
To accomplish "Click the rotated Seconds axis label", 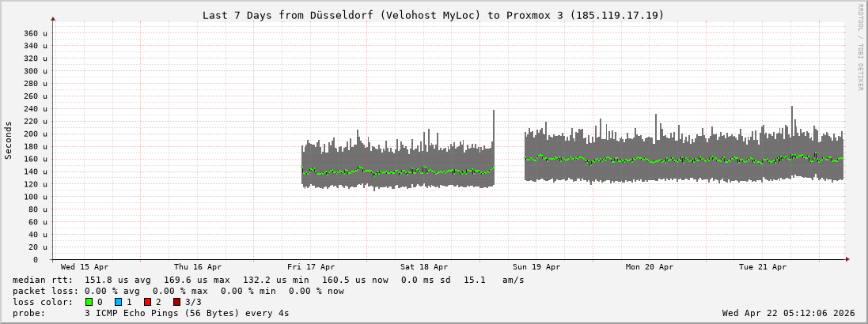I will [9, 140].
